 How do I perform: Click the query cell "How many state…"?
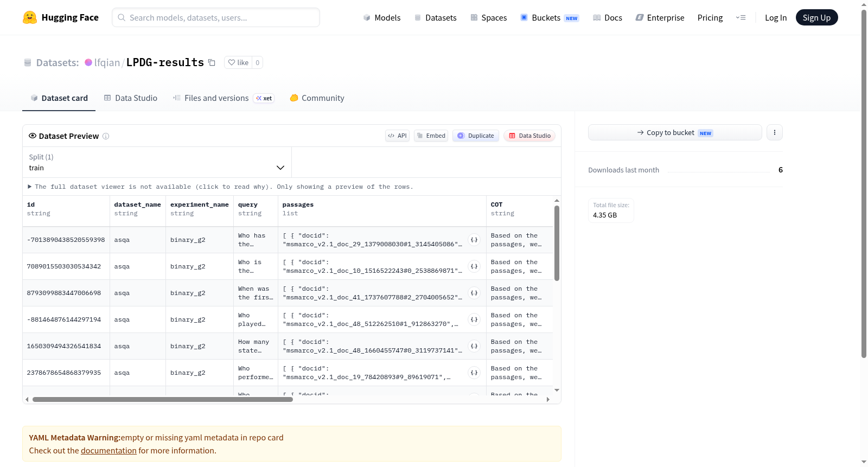256,346
